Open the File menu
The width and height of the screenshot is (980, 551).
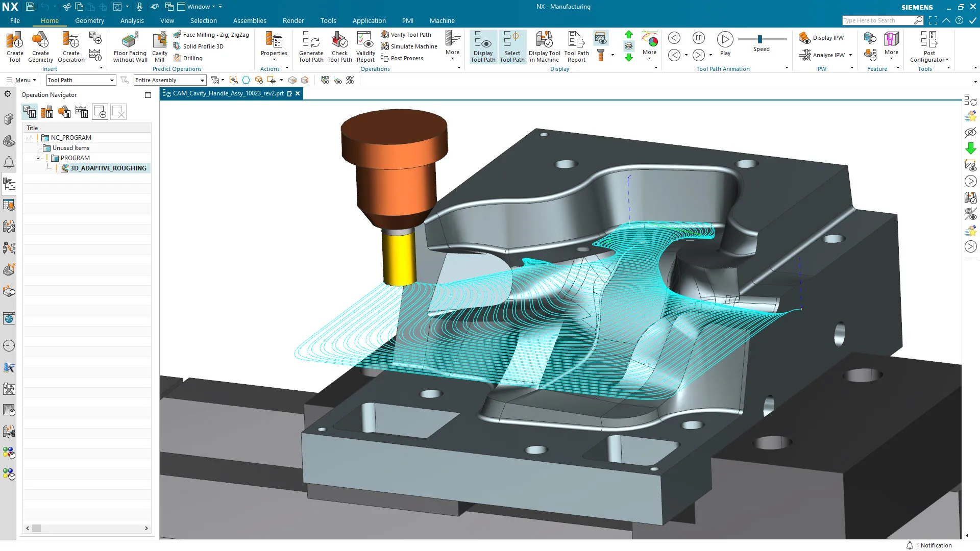pos(15,21)
